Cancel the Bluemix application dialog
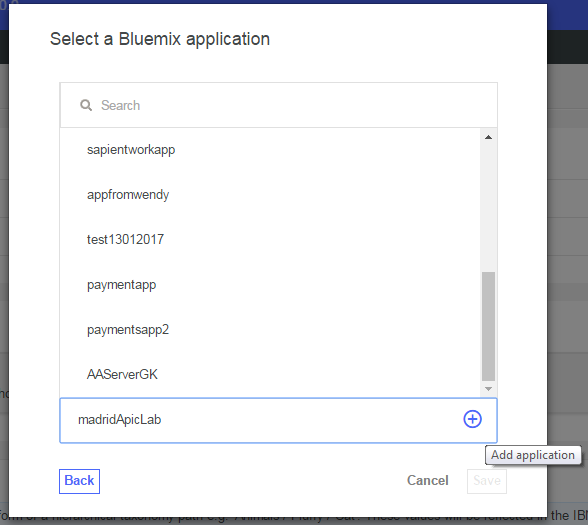The height and width of the screenshot is (525, 588). pyautogui.click(x=428, y=481)
